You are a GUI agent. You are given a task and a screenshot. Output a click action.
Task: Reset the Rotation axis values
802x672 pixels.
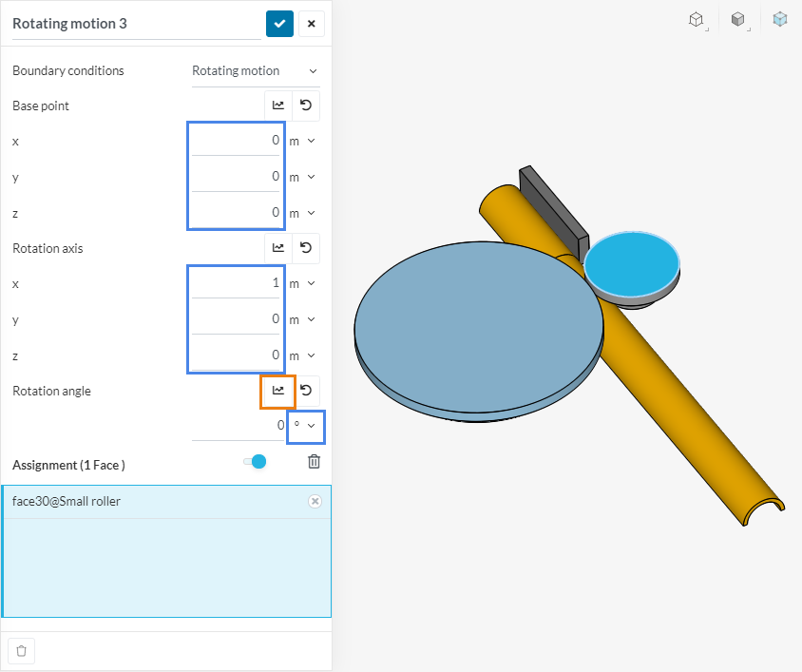(306, 248)
